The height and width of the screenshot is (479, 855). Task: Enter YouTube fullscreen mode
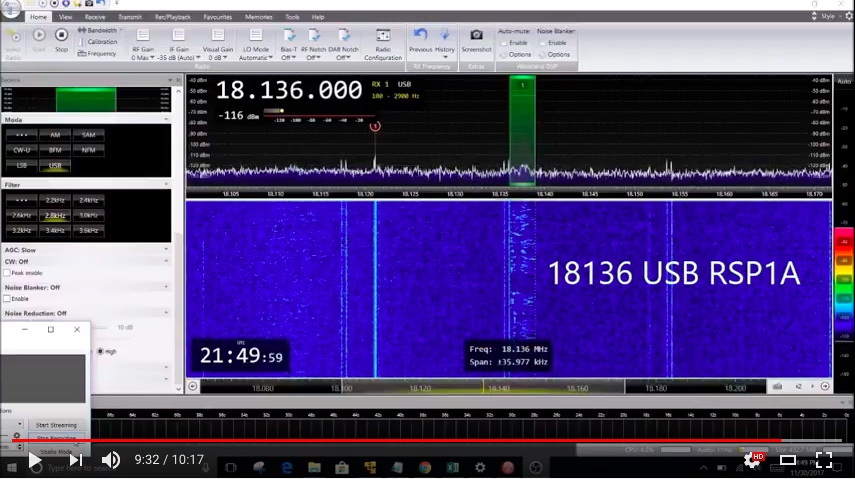click(823, 459)
